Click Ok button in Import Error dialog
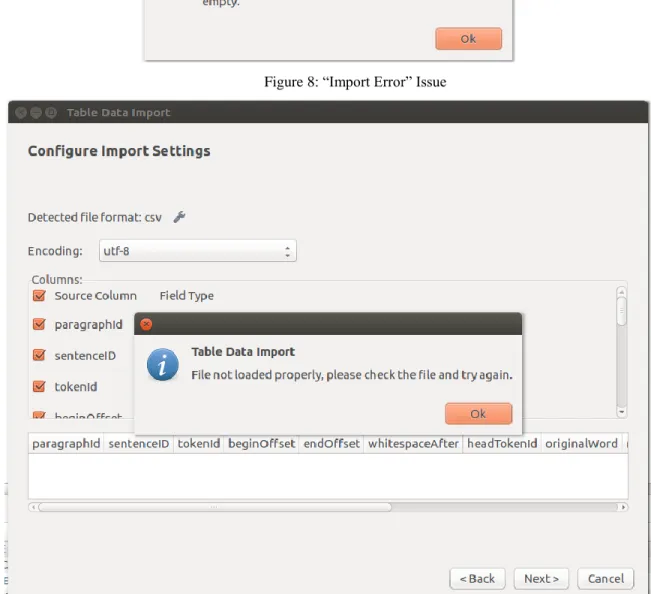Image resolution: width=651 pixels, height=594 pixels. (468, 39)
